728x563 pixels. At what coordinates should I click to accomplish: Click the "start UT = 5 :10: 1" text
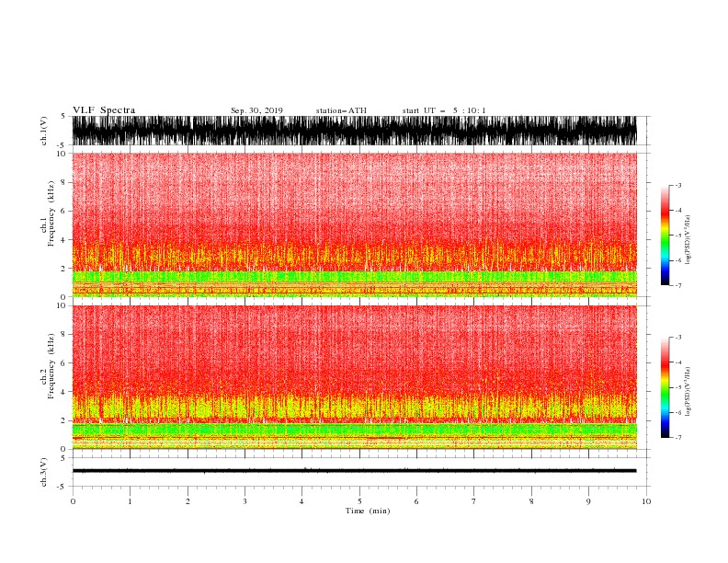point(444,110)
